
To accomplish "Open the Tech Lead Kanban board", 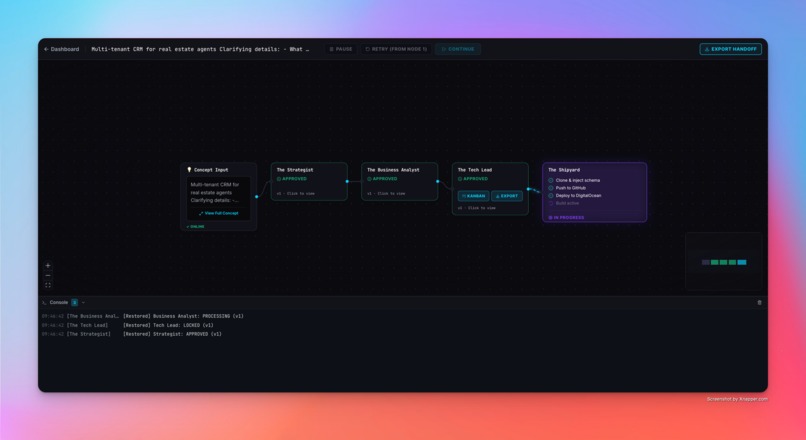I will tap(473, 196).
